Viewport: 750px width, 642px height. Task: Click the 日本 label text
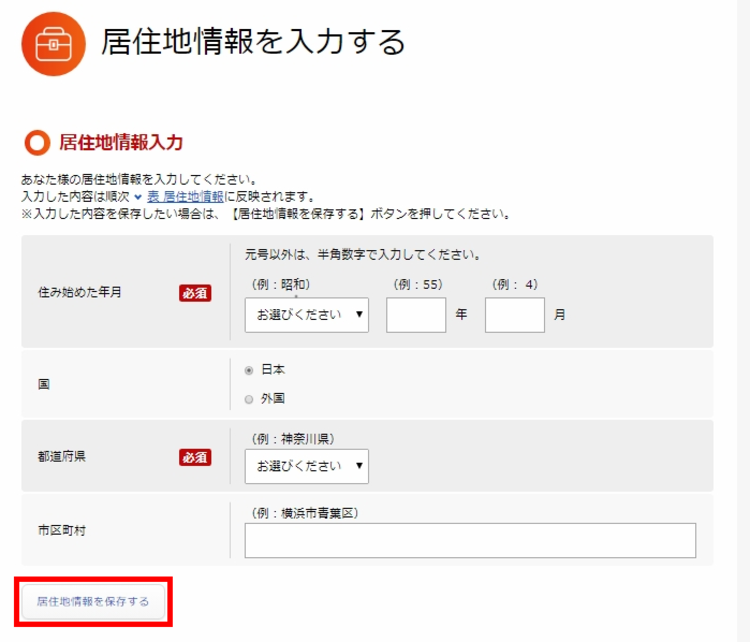[273, 369]
